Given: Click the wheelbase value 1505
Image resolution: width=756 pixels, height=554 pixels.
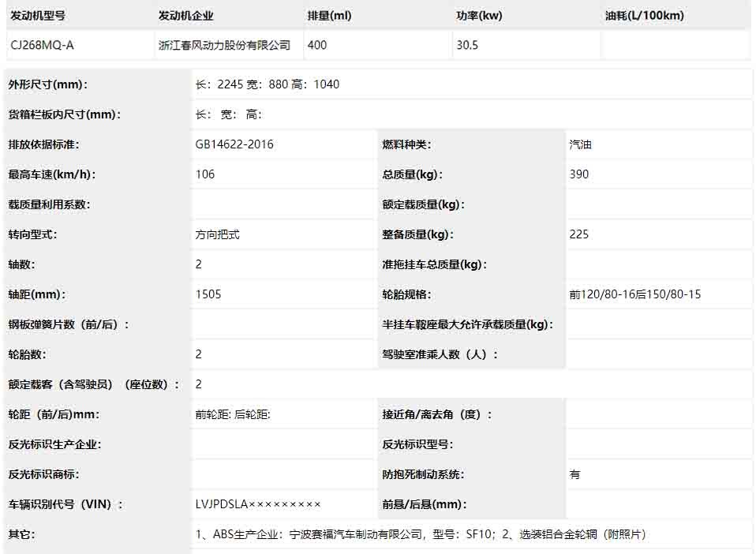Looking at the screenshot, I should coord(208,294).
